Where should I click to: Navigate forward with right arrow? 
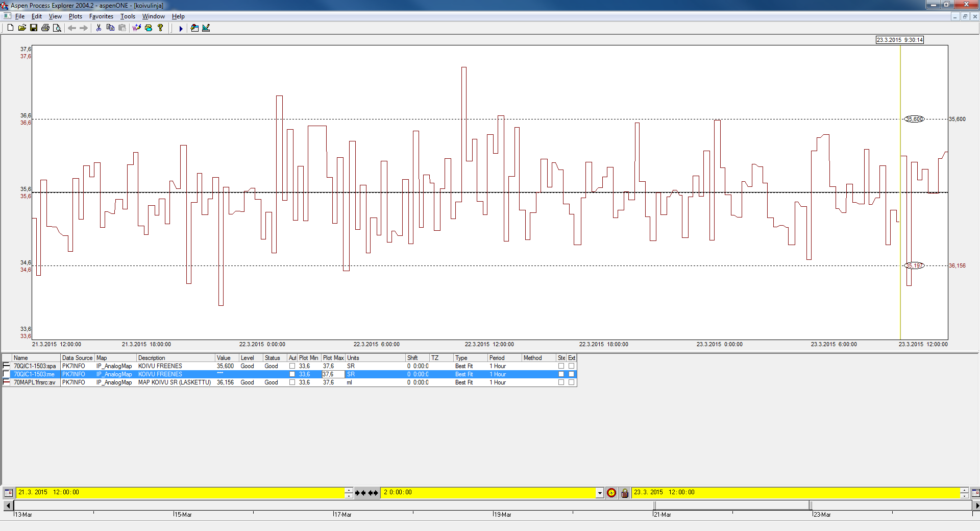point(84,28)
